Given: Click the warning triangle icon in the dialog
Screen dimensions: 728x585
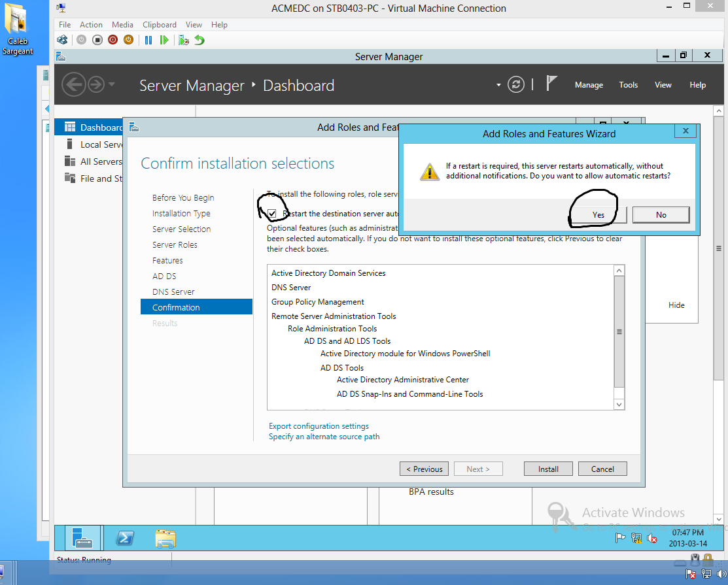Looking at the screenshot, I should coord(430,171).
